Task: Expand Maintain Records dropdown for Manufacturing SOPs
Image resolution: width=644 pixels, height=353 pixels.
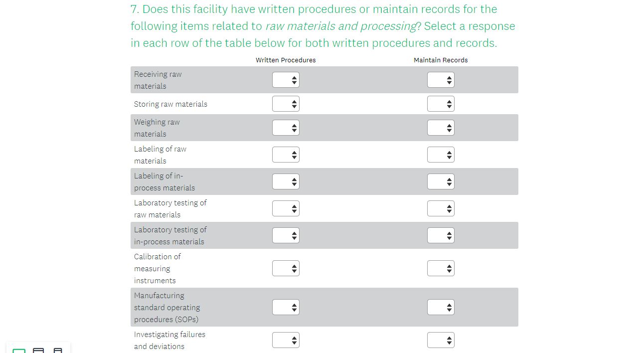Action: point(441,307)
